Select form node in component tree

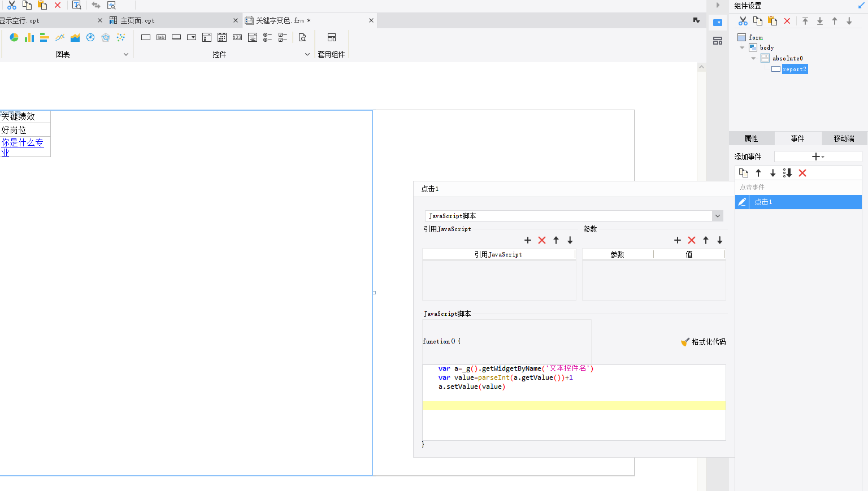tap(756, 37)
